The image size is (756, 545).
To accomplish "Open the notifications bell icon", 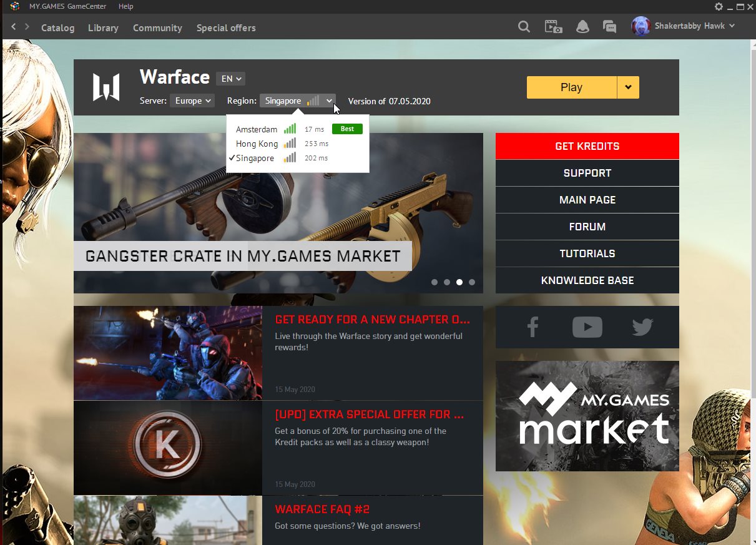I will click(582, 27).
